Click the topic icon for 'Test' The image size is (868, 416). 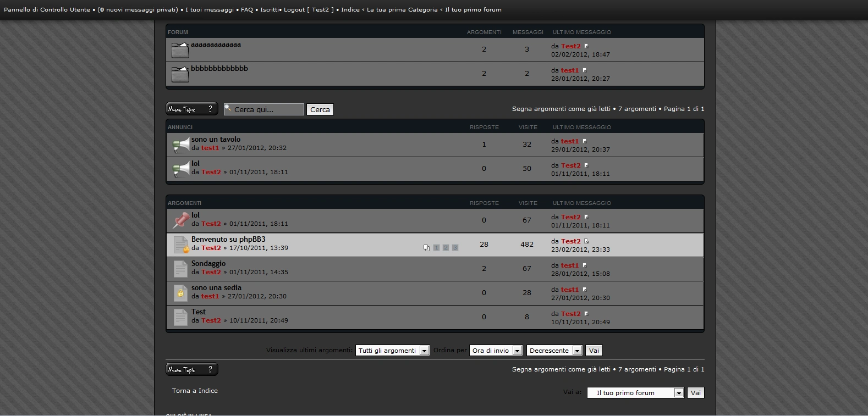point(180,317)
